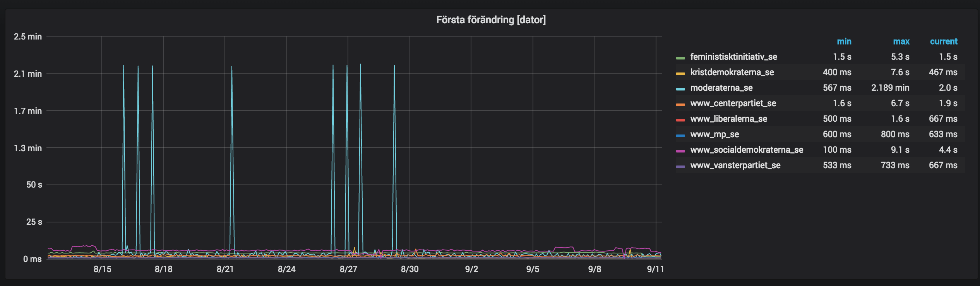The width and height of the screenshot is (980, 286).
Task: Toggle www_liberalerna_se series in legend
Action: click(x=728, y=119)
